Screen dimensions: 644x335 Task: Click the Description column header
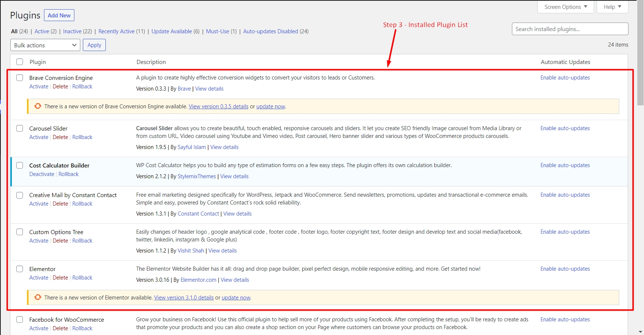coord(151,62)
